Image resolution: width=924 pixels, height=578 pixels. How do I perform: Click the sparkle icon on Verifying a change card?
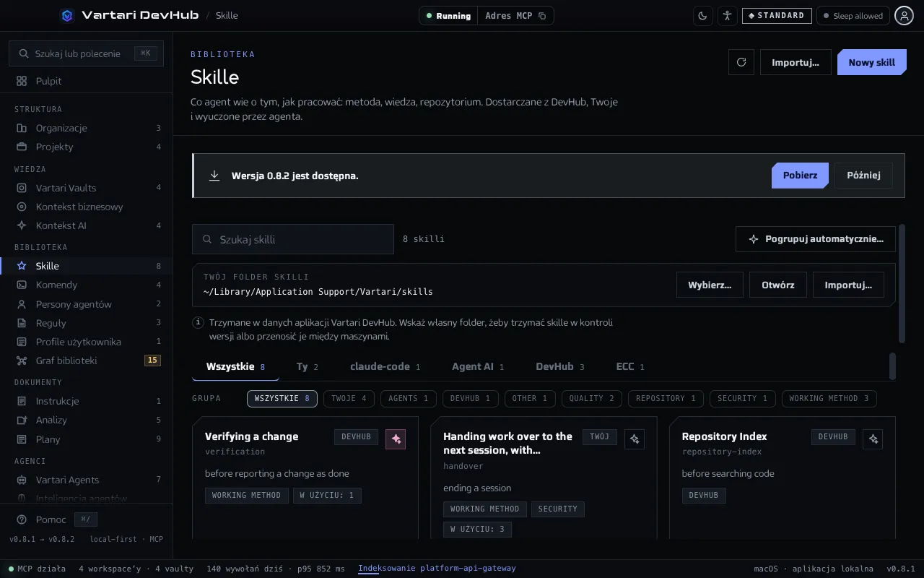coord(396,439)
